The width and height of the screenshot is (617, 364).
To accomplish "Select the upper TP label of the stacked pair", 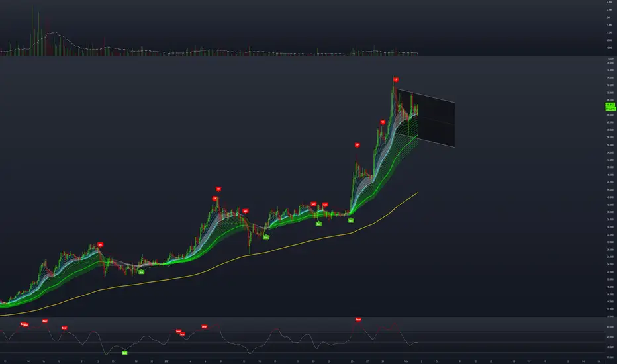I will click(218, 189).
